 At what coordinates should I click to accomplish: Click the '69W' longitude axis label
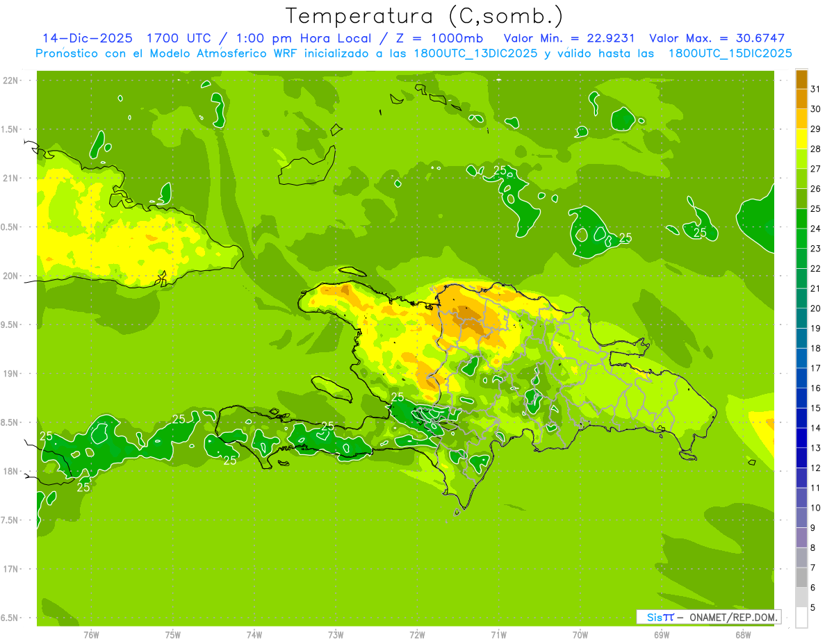pyautogui.click(x=662, y=634)
